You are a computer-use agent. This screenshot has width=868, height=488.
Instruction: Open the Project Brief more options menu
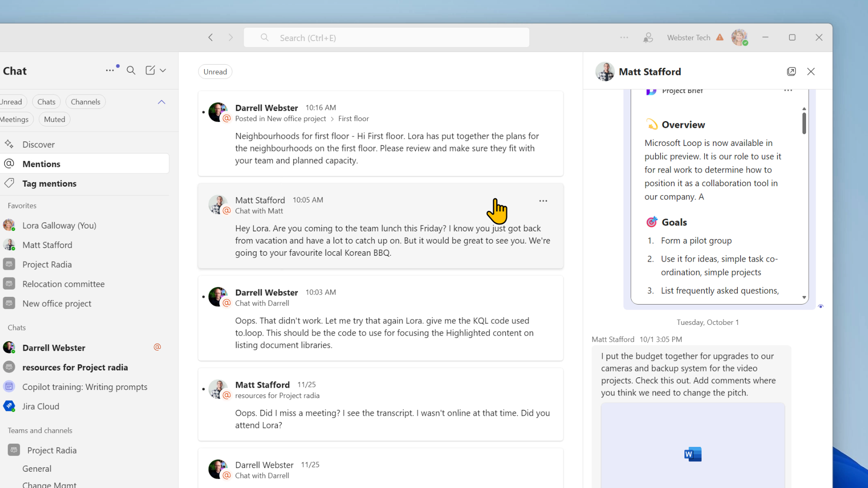(788, 90)
